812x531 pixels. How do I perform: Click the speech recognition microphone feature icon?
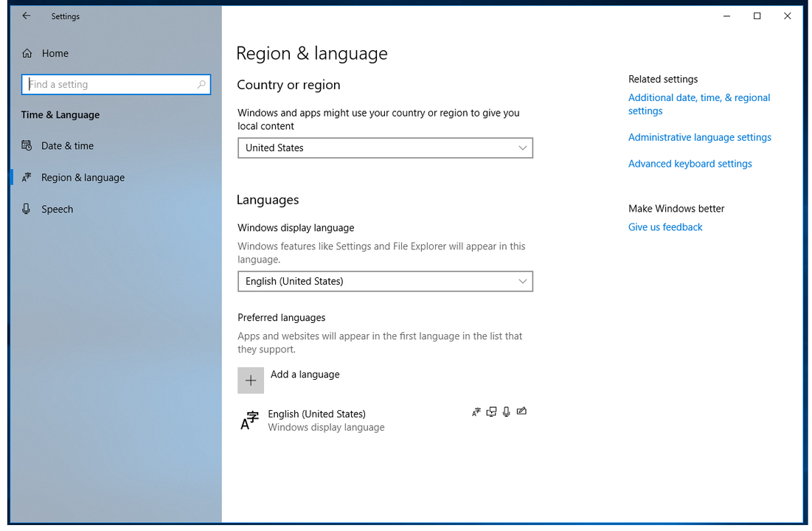[507, 412]
